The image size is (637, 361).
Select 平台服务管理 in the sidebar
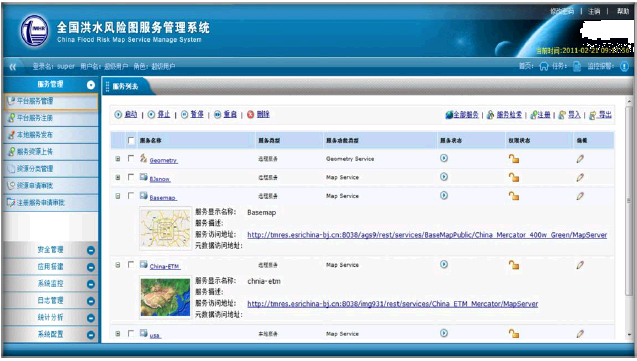[x=51, y=102]
